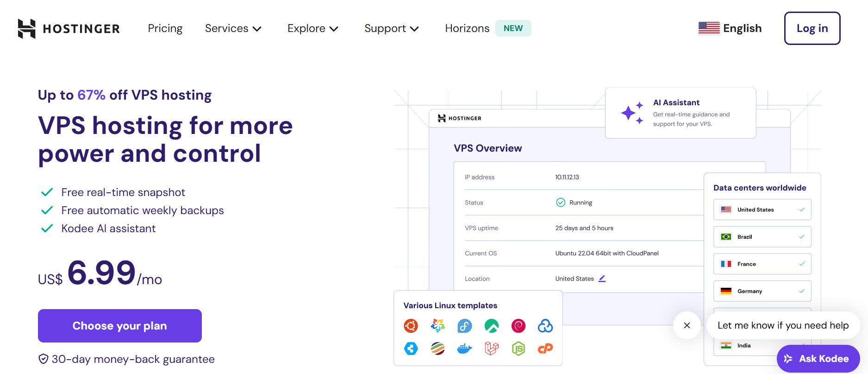Screen dimensions: 868x374
Task: Click the checkmark in the United States row
Action: pyautogui.click(x=802, y=209)
